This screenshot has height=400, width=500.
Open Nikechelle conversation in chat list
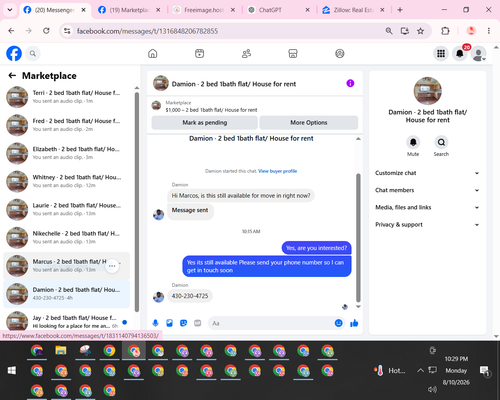point(67,237)
